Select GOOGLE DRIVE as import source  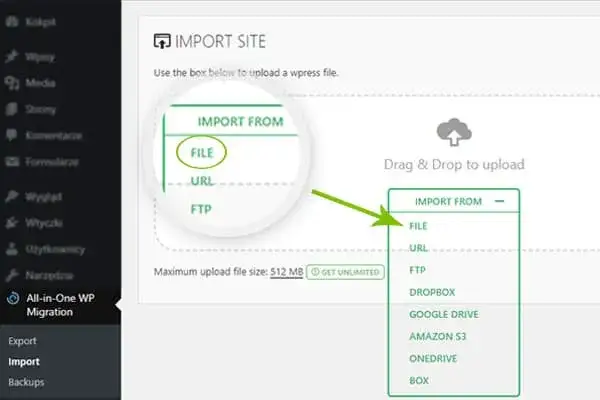444,314
